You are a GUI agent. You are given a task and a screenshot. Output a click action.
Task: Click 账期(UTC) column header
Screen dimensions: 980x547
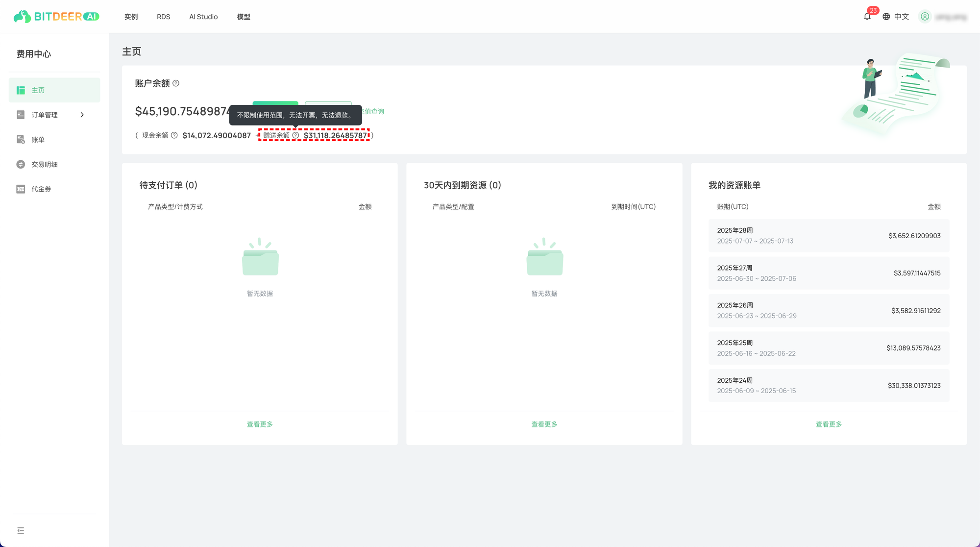pos(733,207)
